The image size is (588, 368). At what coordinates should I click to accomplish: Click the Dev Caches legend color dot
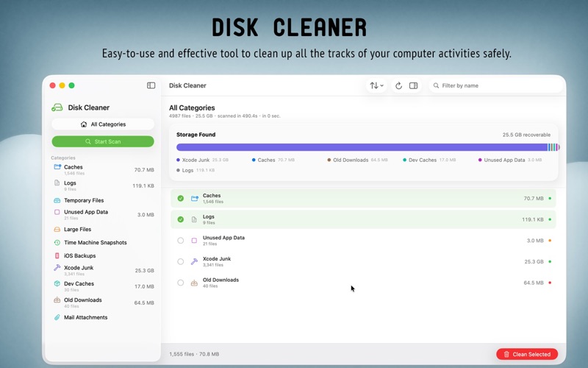click(404, 160)
